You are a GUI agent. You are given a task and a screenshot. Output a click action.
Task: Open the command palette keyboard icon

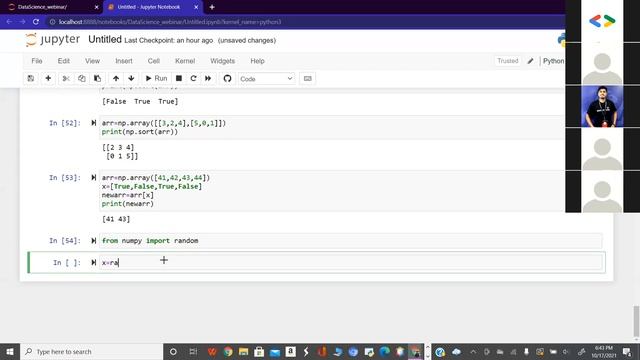pyautogui.click(x=308, y=78)
